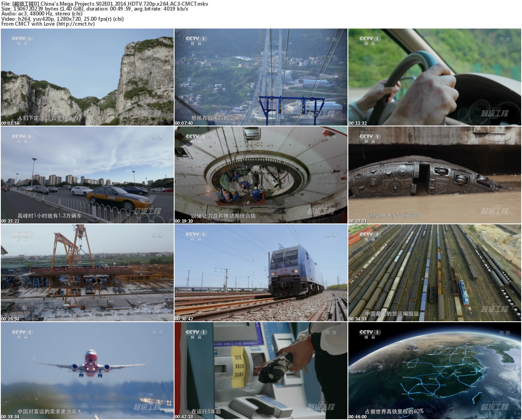Click the 00:19:10 timestamp label
The height and width of the screenshot is (420, 522).
[x=184, y=221]
